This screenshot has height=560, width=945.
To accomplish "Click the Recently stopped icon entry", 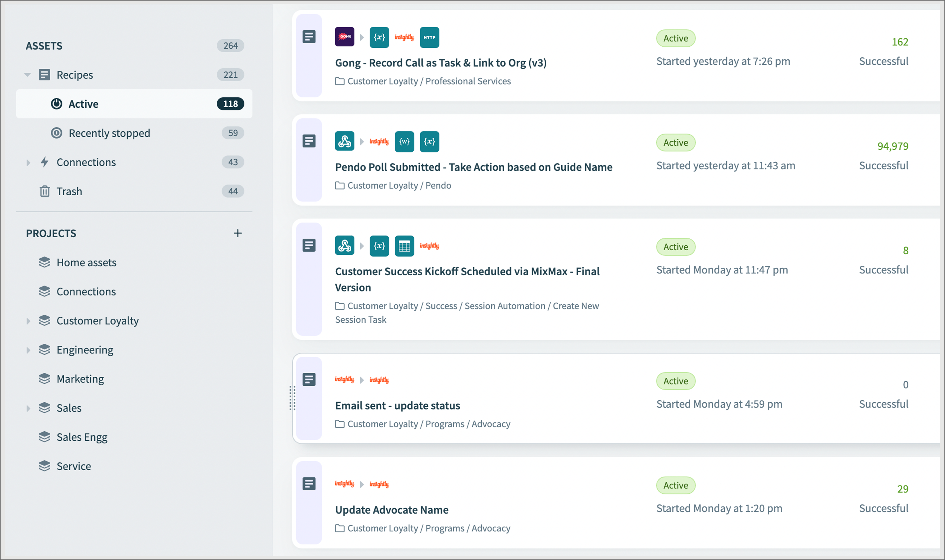I will [57, 133].
